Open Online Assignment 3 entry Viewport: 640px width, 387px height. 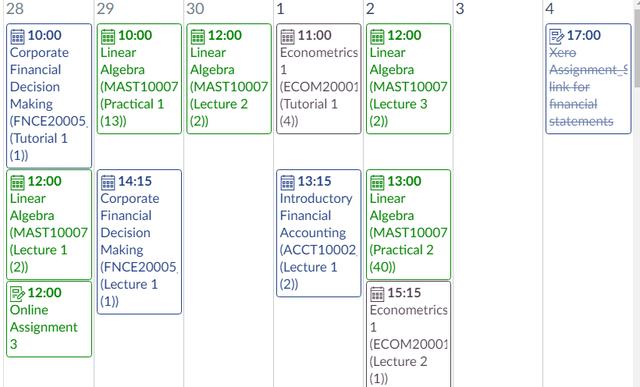49,319
